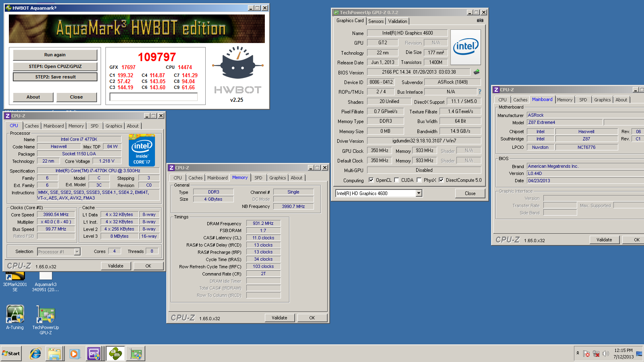
Task: Click the Aquamark HWBOT taskbar icon
Action: (116, 354)
